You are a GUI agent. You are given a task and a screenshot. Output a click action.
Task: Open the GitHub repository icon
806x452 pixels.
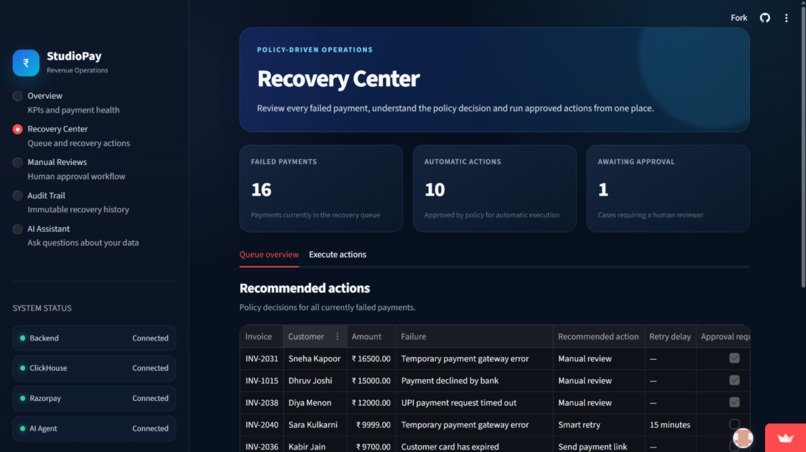pyautogui.click(x=765, y=18)
